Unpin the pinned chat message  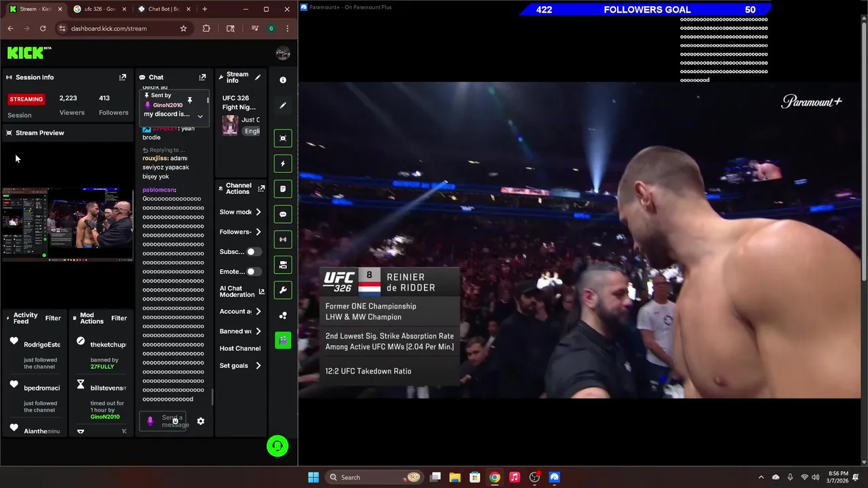point(190,100)
